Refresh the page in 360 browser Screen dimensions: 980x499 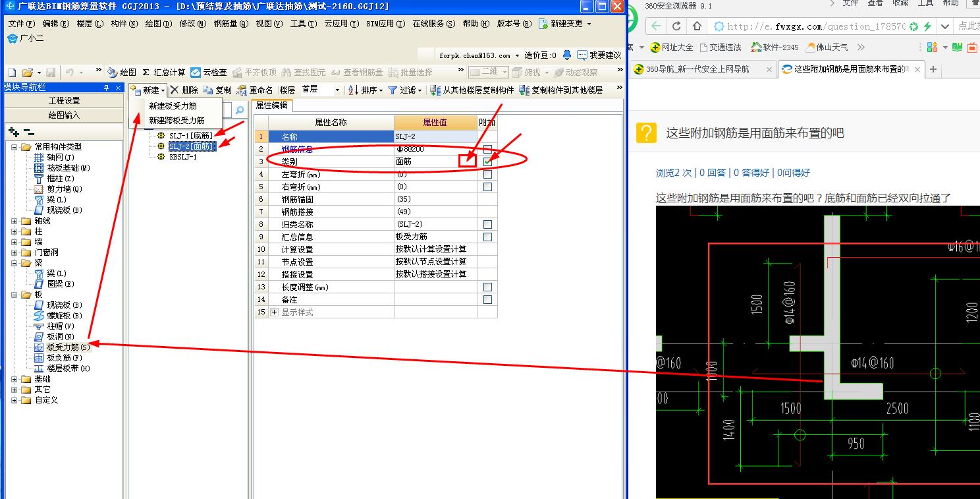(x=676, y=26)
